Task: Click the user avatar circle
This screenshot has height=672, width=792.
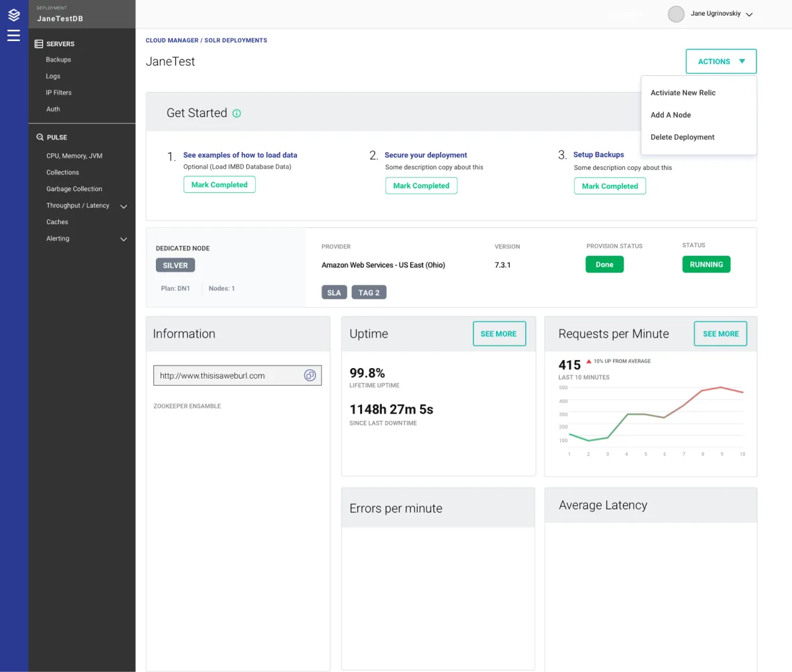Action: 676,14
